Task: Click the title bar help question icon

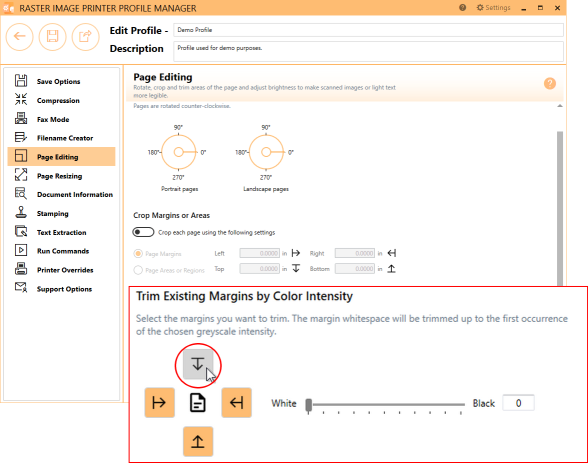Action: point(462,7)
